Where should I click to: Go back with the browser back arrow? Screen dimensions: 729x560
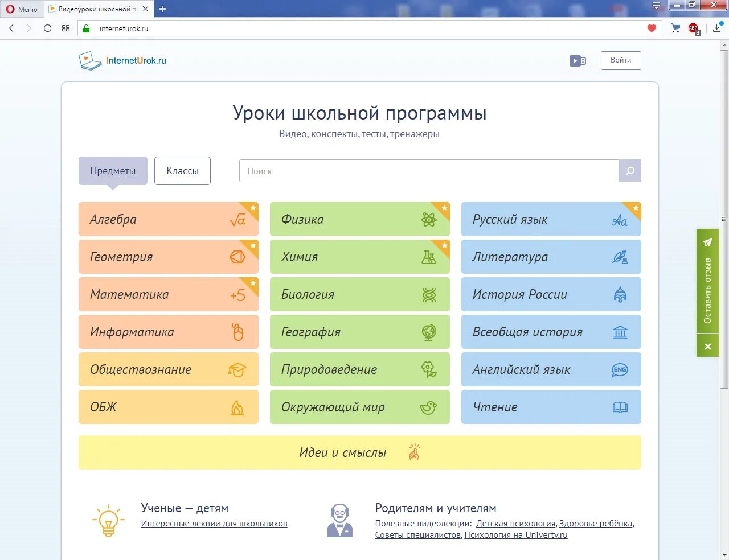click(x=11, y=28)
